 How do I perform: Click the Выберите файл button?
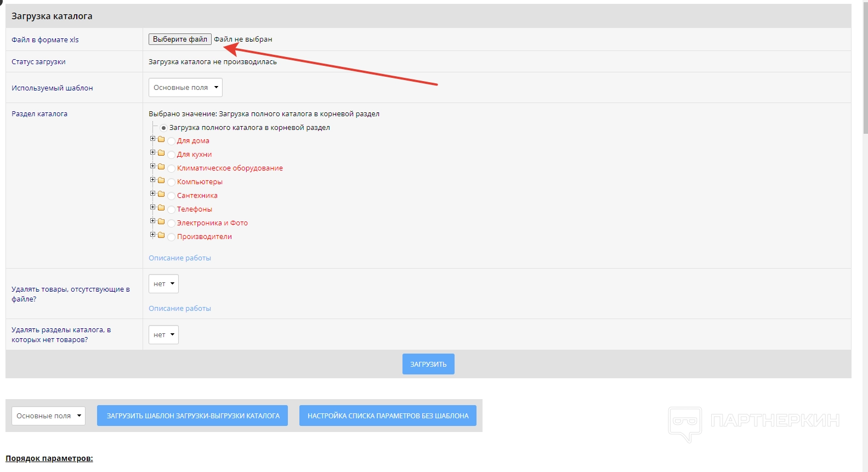(x=180, y=39)
